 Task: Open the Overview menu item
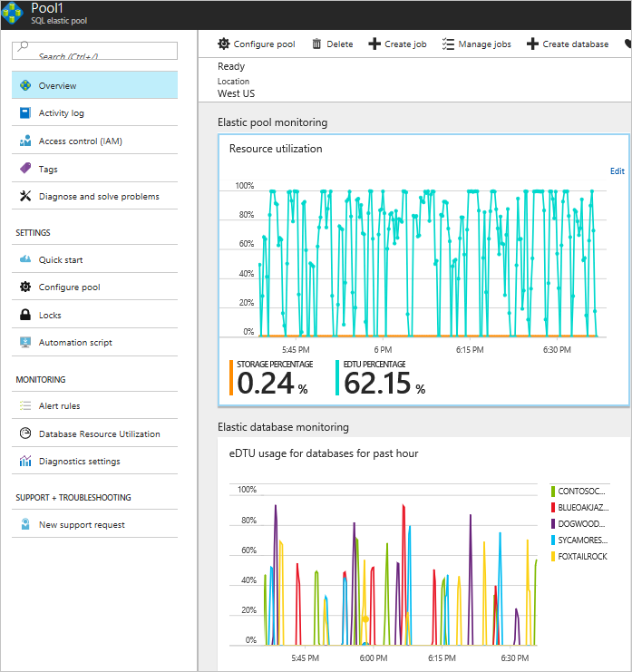(94, 85)
